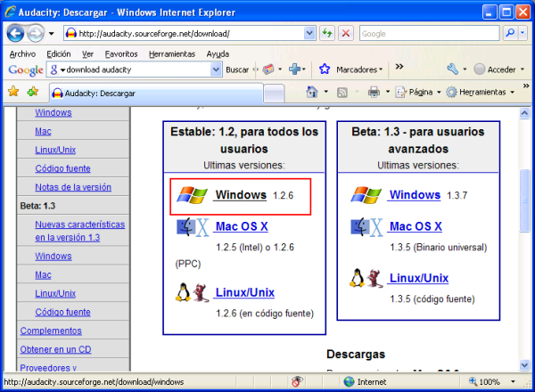This screenshot has height=392, width=535.
Task: Click sidebar Complementos link
Action: point(51,331)
